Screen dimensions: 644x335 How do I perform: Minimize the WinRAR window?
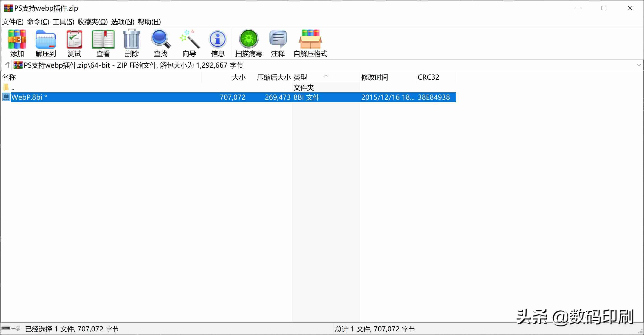coord(578,8)
